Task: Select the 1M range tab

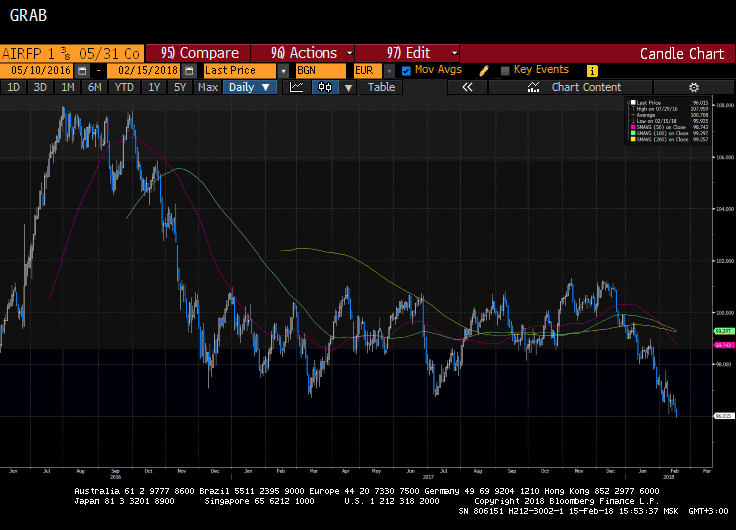Action: [68, 87]
